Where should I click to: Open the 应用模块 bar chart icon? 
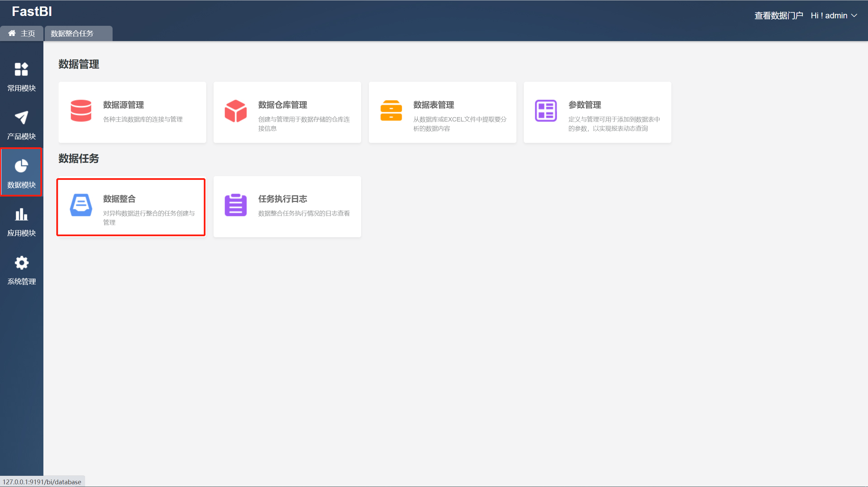pos(21,214)
